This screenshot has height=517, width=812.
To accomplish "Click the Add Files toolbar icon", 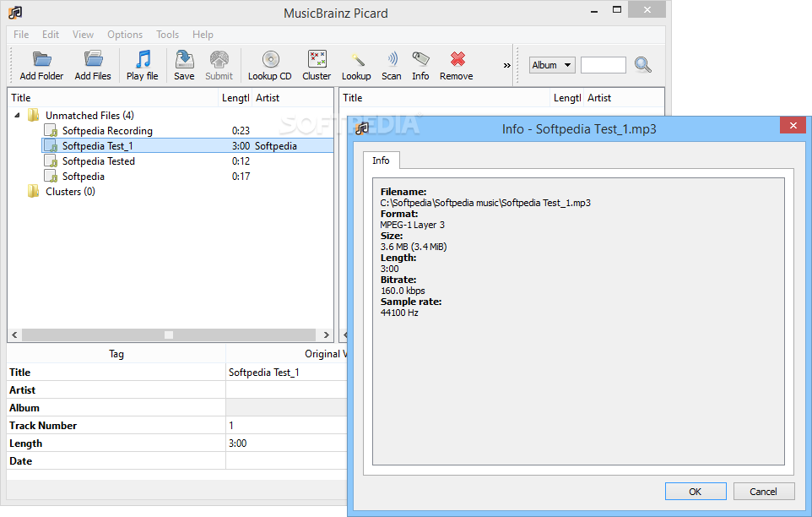I will click(93, 59).
